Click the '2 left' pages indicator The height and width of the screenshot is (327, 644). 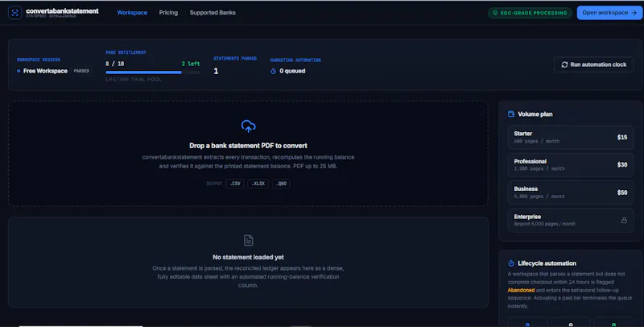pos(191,64)
